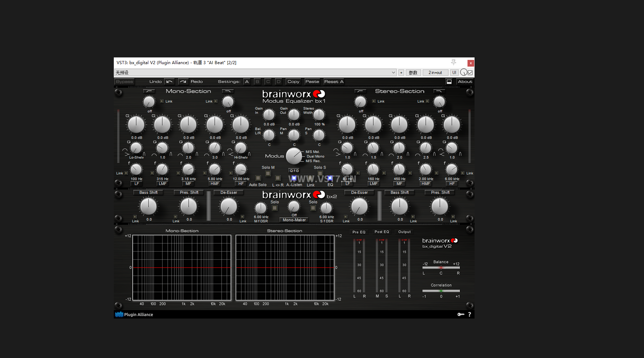The width and height of the screenshot is (644, 358).
Task: Click the UI button
Action: coord(454,73)
